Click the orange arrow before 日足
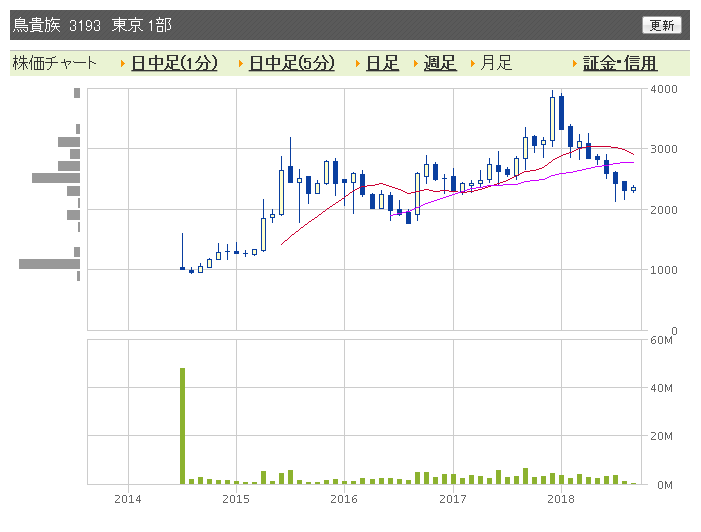Image resolution: width=701 pixels, height=532 pixels. point(358,64)
